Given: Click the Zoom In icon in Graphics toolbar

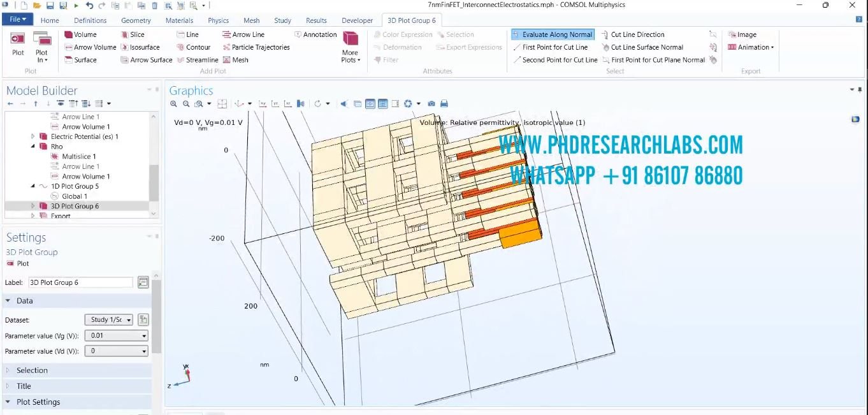Looking at the screenshot, I should click(173, 103).
